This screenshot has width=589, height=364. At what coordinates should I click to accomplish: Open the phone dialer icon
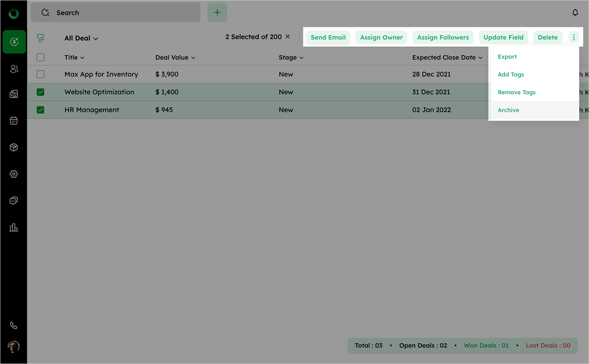(x=14, y=326)
